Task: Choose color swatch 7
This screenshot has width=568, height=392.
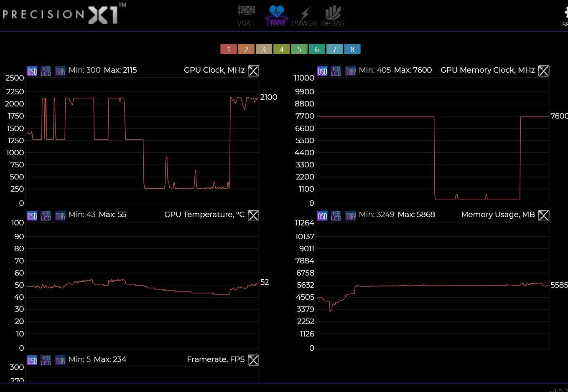Action: [334, 49]
